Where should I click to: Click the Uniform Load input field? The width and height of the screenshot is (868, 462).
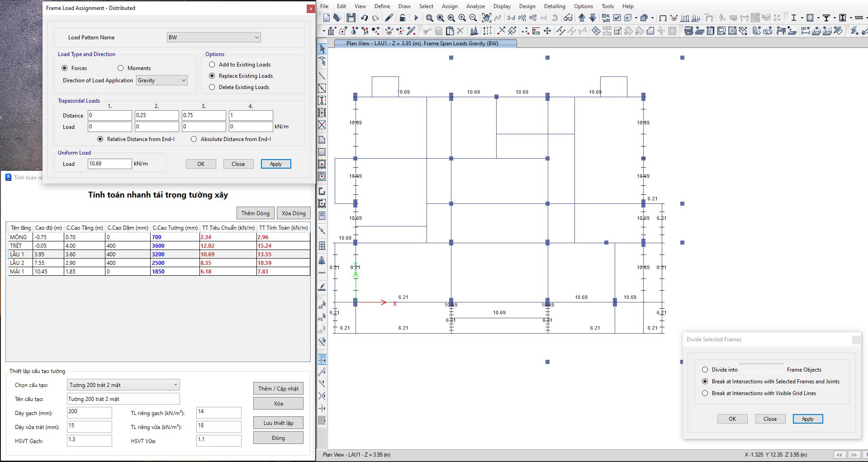coord(110,164)
